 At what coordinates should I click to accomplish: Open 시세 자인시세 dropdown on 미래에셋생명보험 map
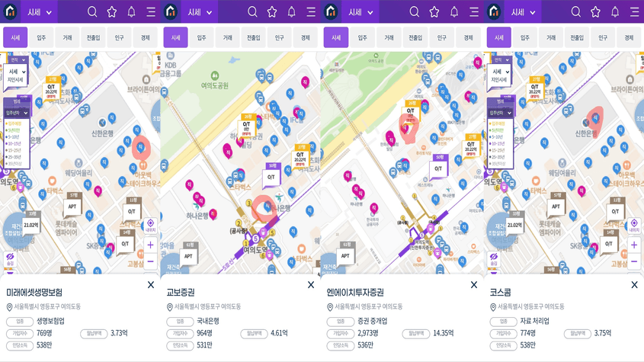tap(17, 75)
